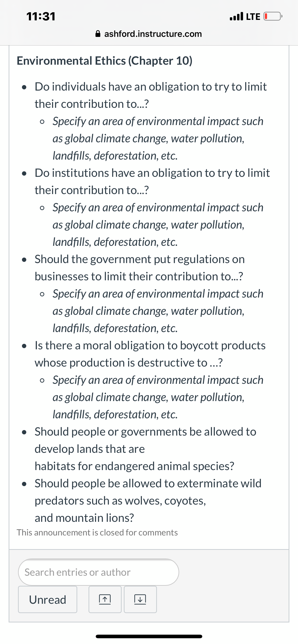Tap the first italic 'Specify an area' sub-bullet
The image size is (298, 644).
[x=158, y=138]
